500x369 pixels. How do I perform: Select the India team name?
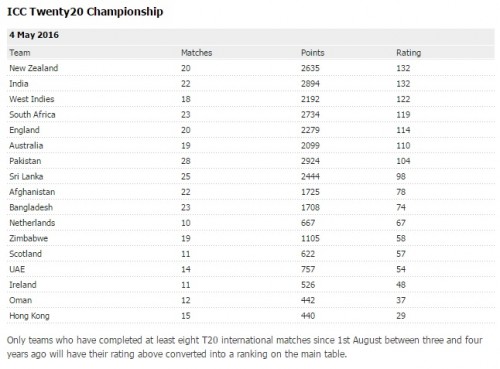pos(19,83)
